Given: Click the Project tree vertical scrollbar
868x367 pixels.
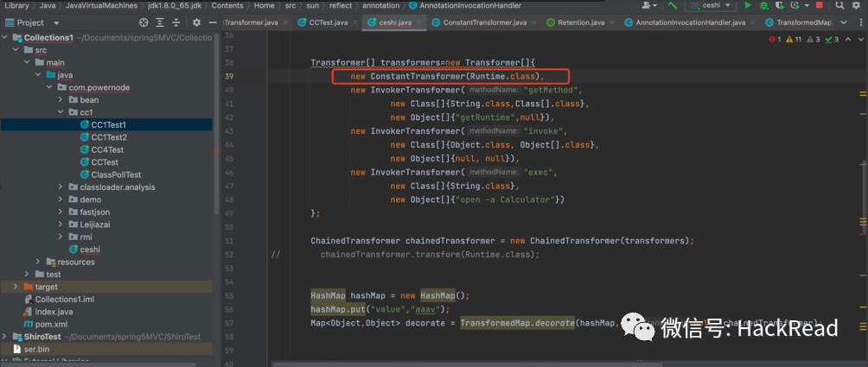Looking at the screenshot, I should [216, 122].
